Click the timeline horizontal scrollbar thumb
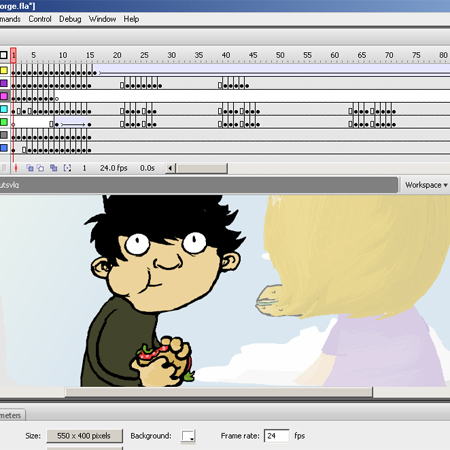This screenshot has width=450, height=450. click(202, 168)
